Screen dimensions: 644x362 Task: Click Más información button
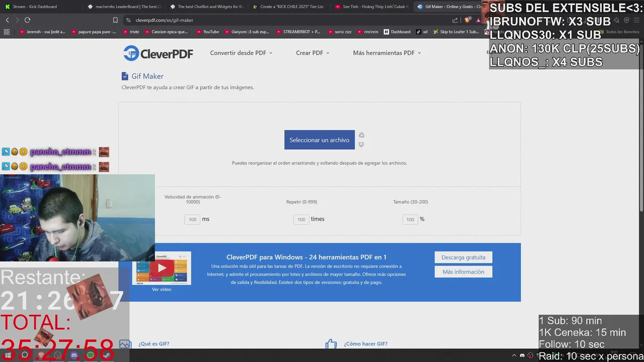[463, 272]
